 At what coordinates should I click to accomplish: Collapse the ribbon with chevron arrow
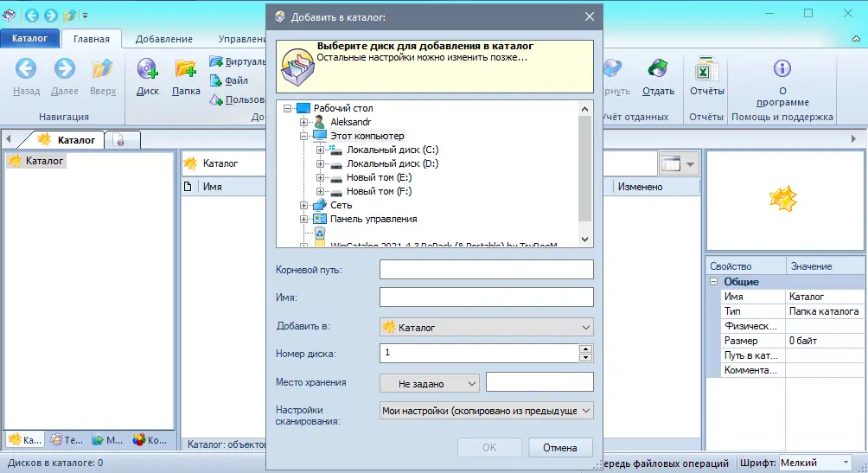coord(856,39)
